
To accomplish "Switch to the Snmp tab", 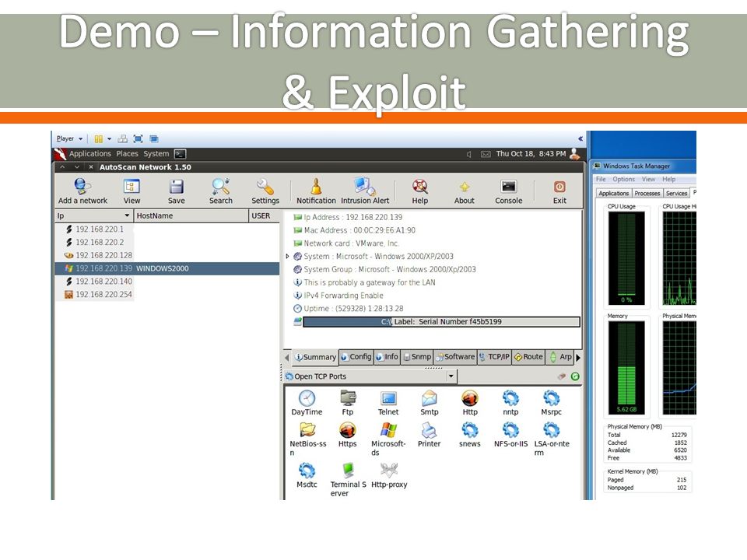I will pos(417,357).
